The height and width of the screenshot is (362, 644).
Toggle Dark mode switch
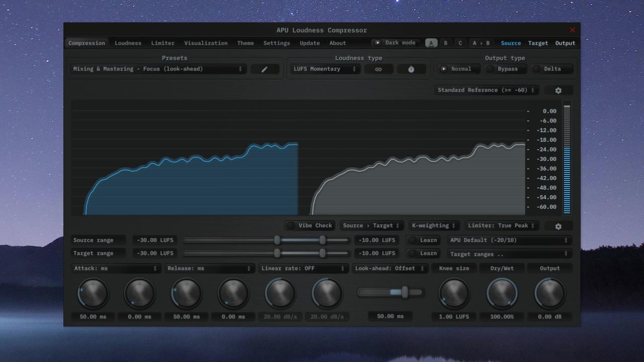click(x=395, y=43)
